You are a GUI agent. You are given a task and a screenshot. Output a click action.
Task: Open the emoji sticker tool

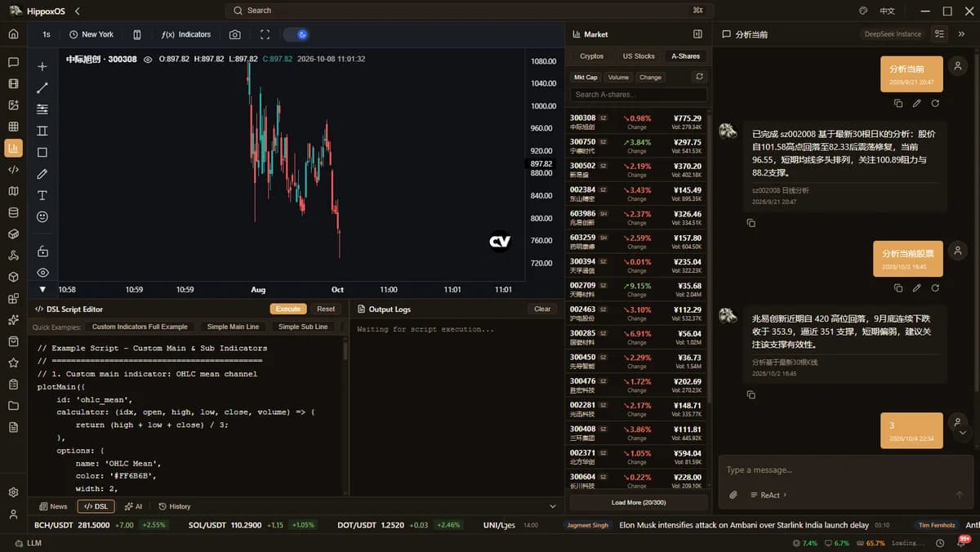(x=42, y=216)
